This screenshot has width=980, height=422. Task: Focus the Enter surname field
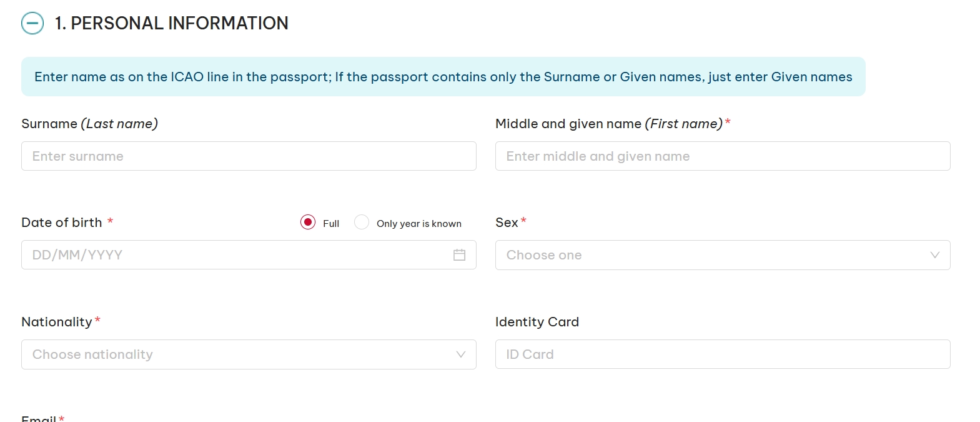click(249, 156)
